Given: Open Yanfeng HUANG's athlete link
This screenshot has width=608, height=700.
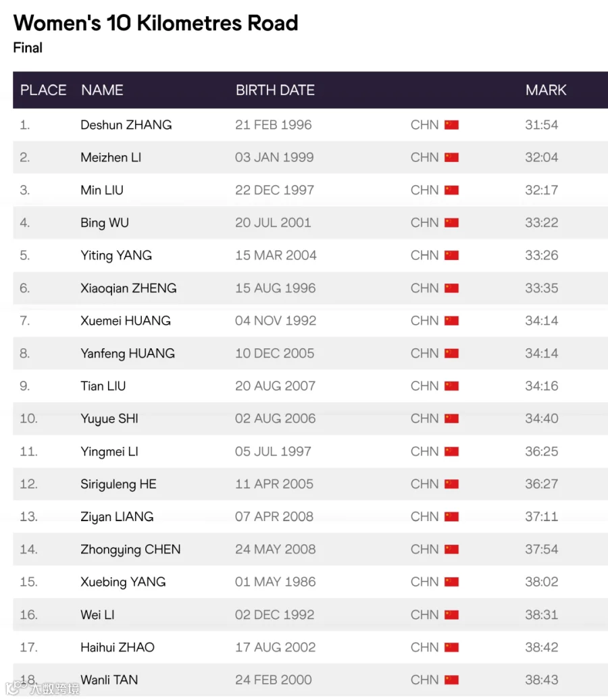Looking at the screenshot, I should (127, 353).
